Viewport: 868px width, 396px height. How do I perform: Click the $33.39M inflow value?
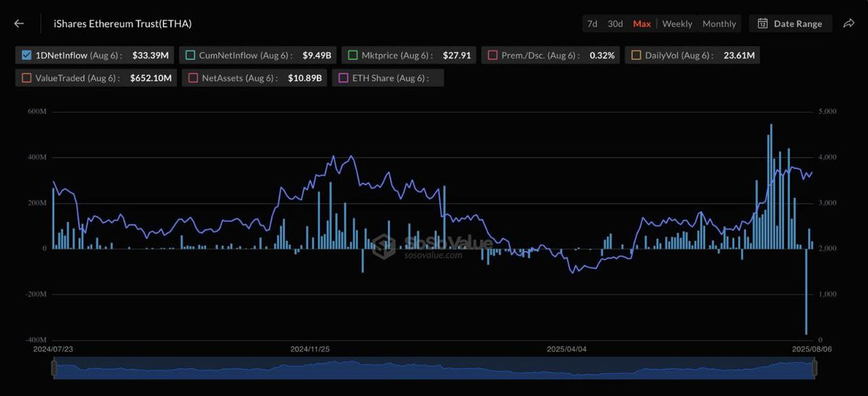coord(150,55)
